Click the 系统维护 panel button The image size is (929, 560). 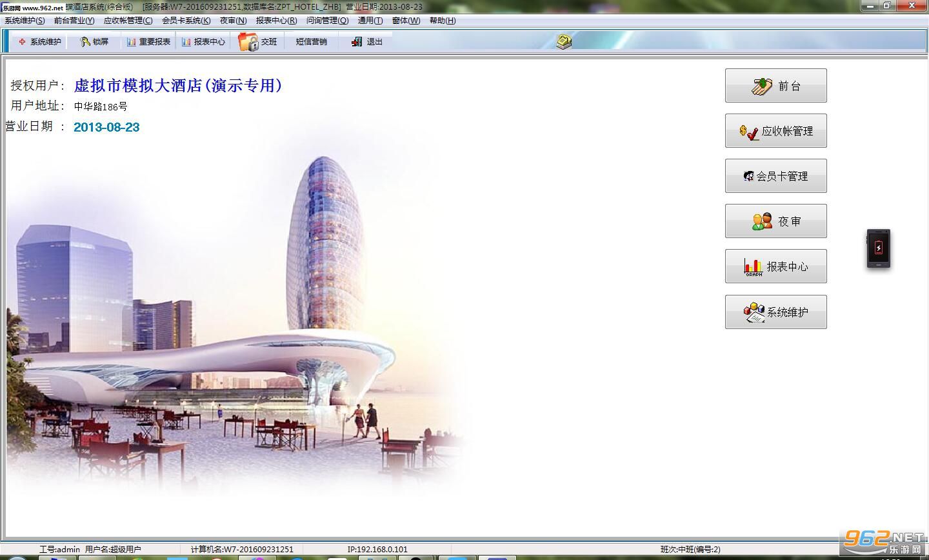775,312
